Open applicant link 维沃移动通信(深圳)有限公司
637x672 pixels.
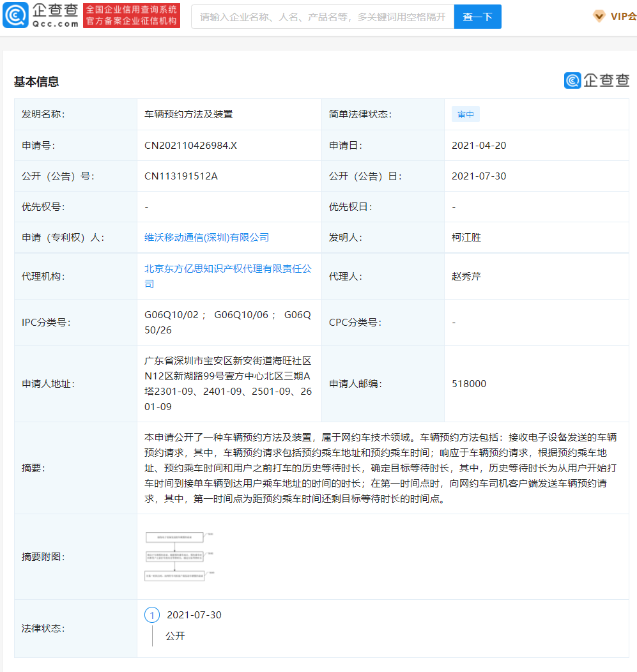(x=206, y=238)
